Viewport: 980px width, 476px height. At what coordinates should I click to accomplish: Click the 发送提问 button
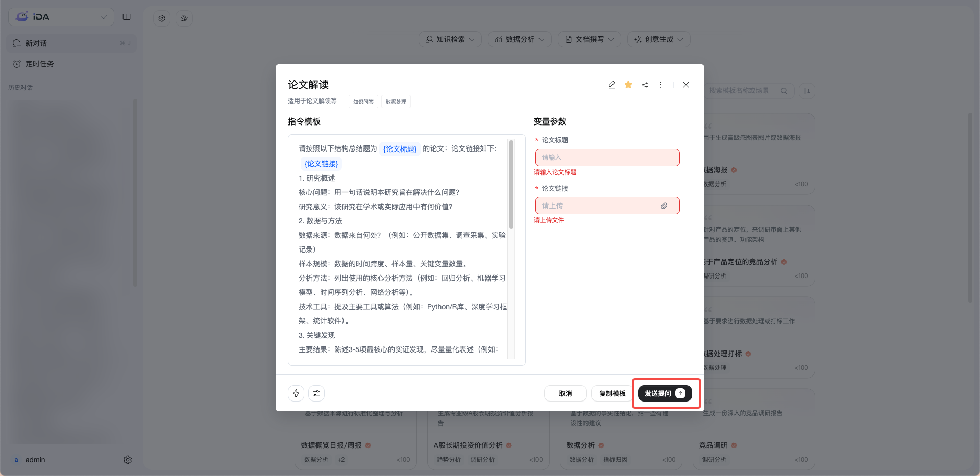(665, 393)
